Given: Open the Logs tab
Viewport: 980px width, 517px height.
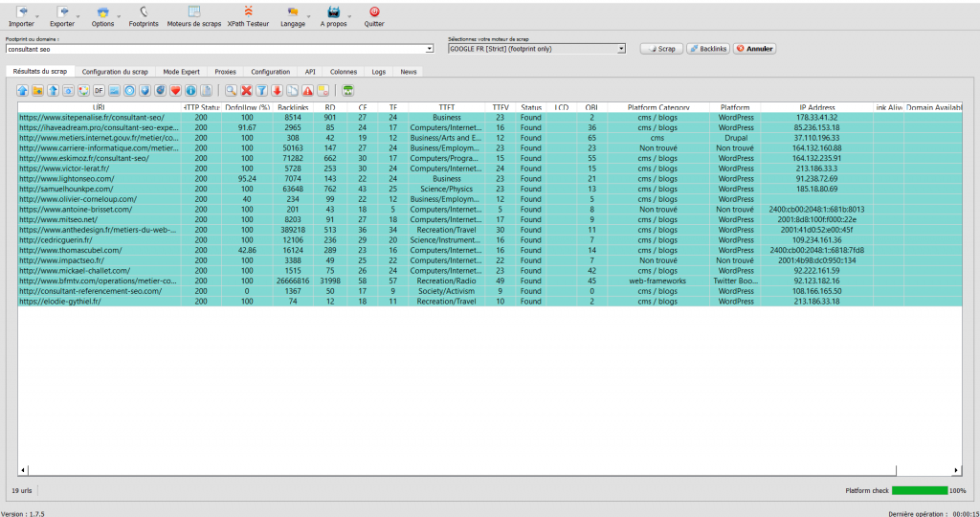Looking at the screenshot, I should click(379, 72).
